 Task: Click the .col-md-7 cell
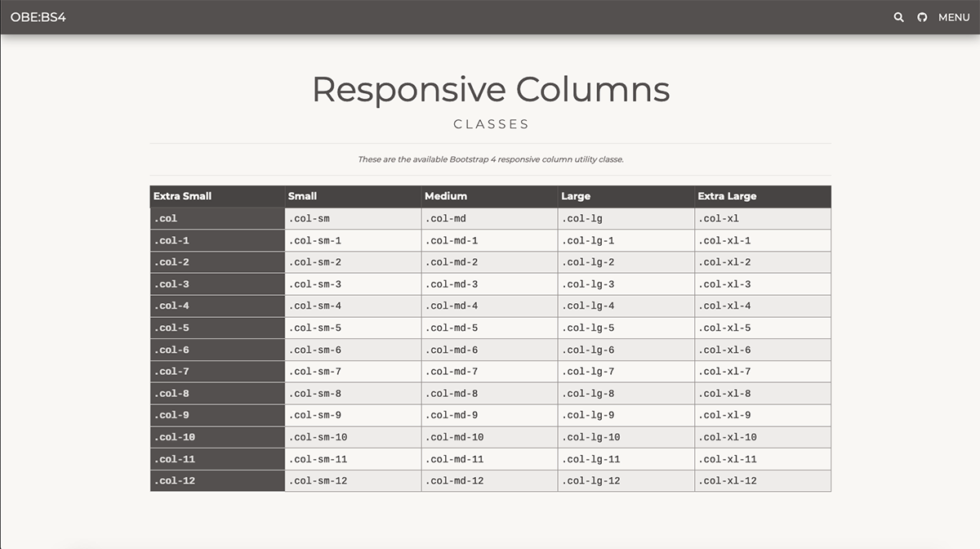point(490,372)
